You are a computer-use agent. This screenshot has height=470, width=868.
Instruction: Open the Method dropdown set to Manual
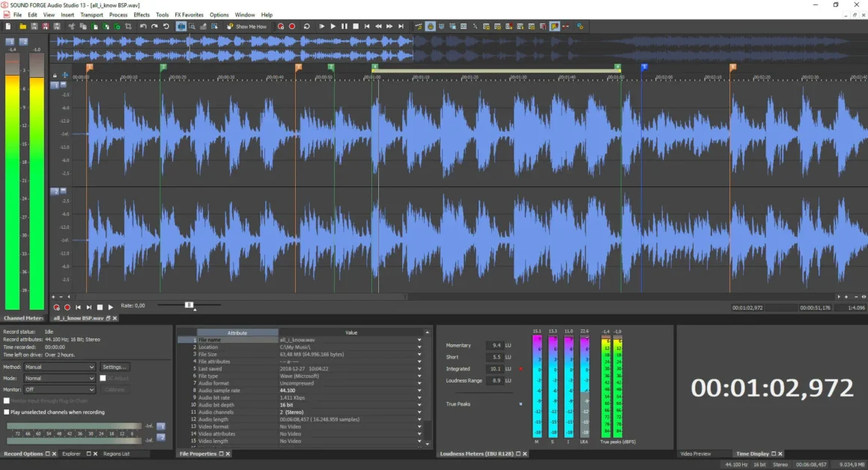(60, 367)
